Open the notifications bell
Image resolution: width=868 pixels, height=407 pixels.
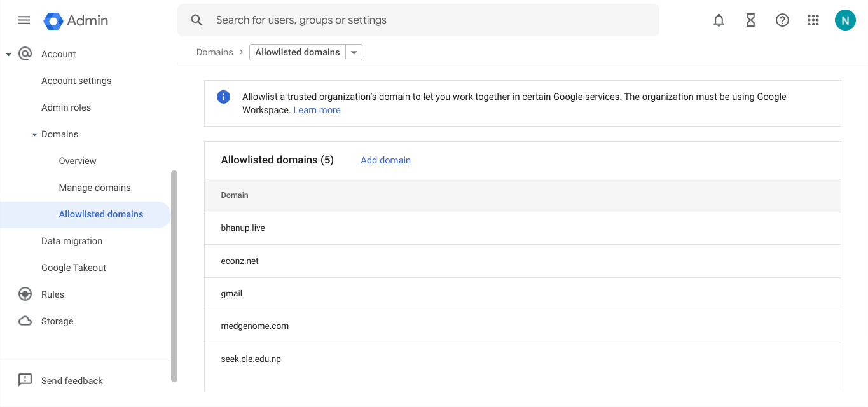[719, 20]
